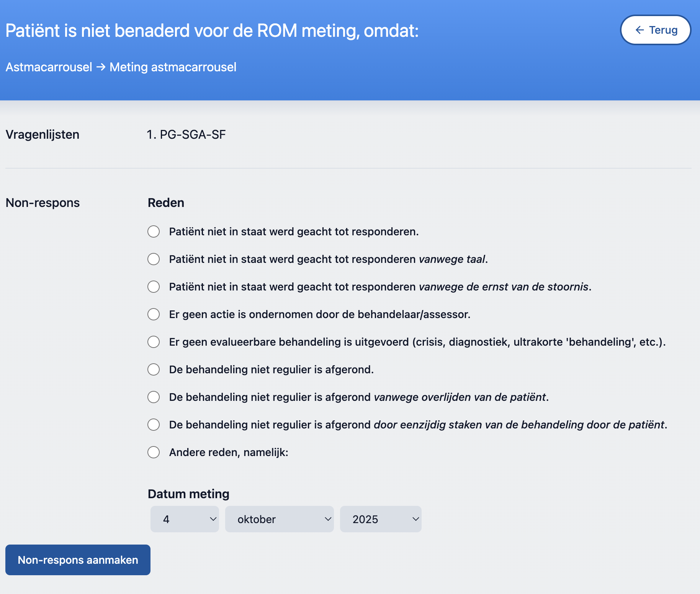Click the Terug back button

655,30
